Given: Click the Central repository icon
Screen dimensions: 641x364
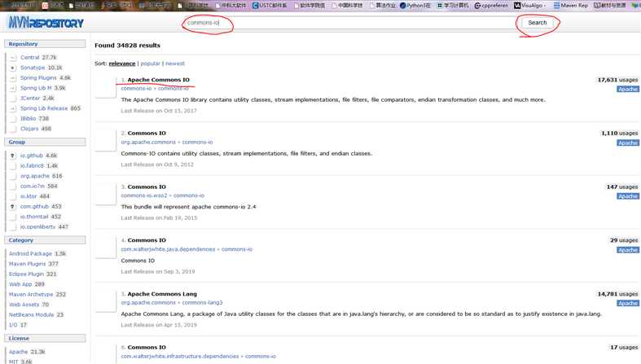Looking at the screenshot, I should pos(13,58).
